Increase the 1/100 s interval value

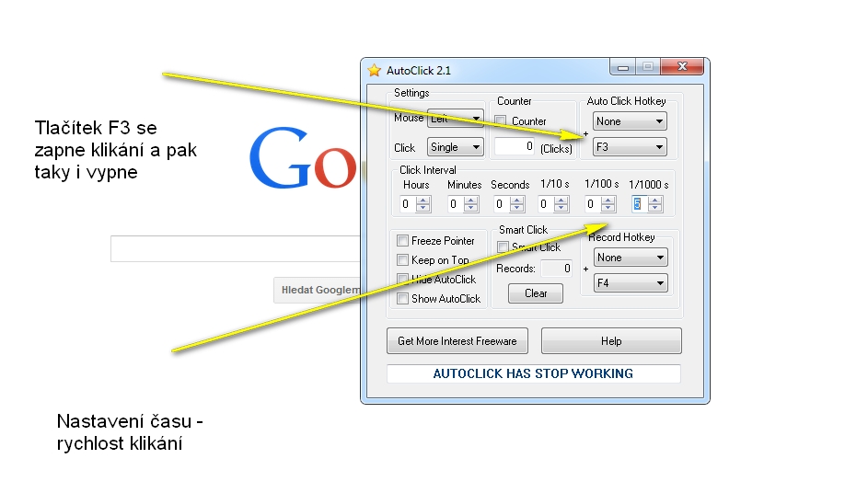click(608, 201)
